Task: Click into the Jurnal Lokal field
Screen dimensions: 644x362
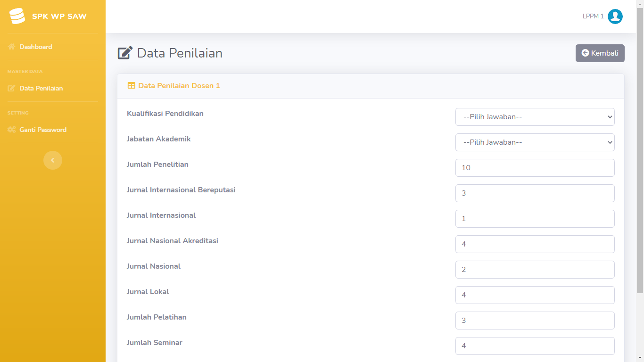Action: pos(535,295)
